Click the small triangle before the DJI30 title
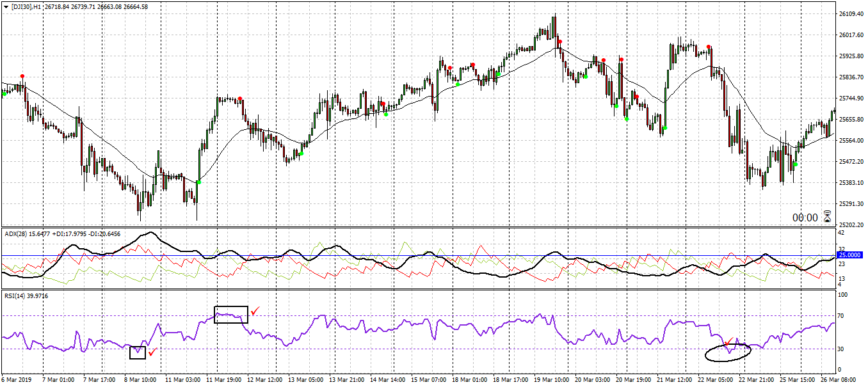Viewport: 868px width, 387px height. (6, 6)
